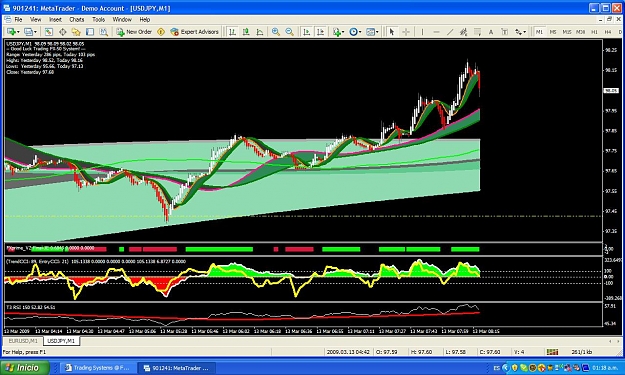625x375 pixels.
Task: Switch to M30 timeframe
Action: [x=581, y=32]
